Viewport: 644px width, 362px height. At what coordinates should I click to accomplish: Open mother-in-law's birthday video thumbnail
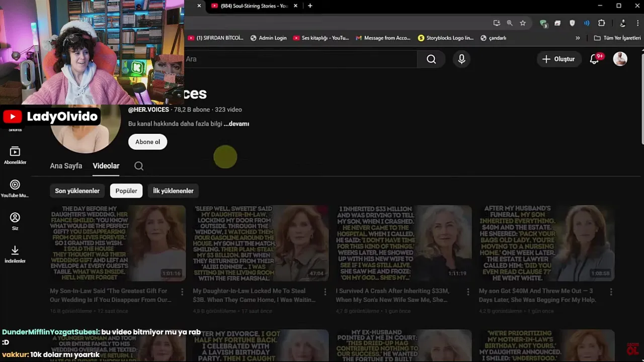[x=546, y=346]
